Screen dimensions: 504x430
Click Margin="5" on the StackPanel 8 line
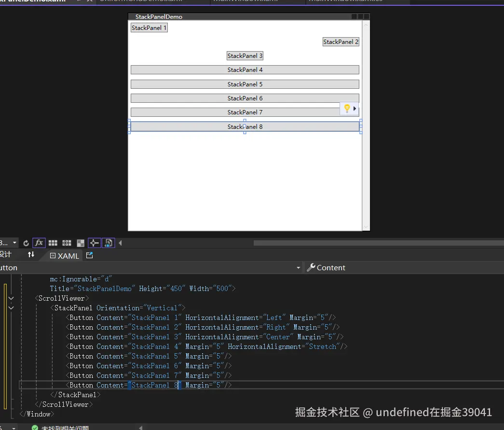(204, 385)
